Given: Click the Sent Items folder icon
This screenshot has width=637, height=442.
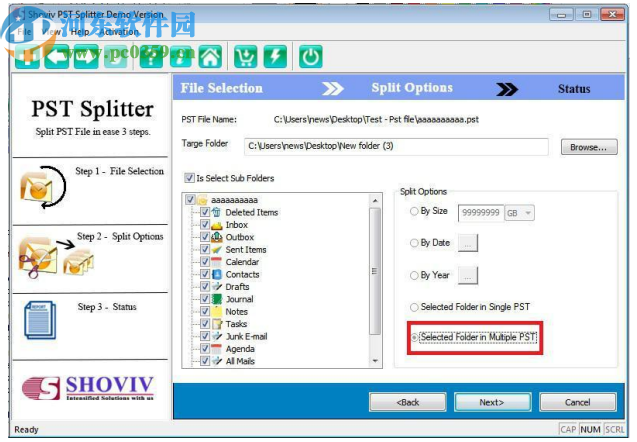Looking at the screenshot, I should point(217,249).
